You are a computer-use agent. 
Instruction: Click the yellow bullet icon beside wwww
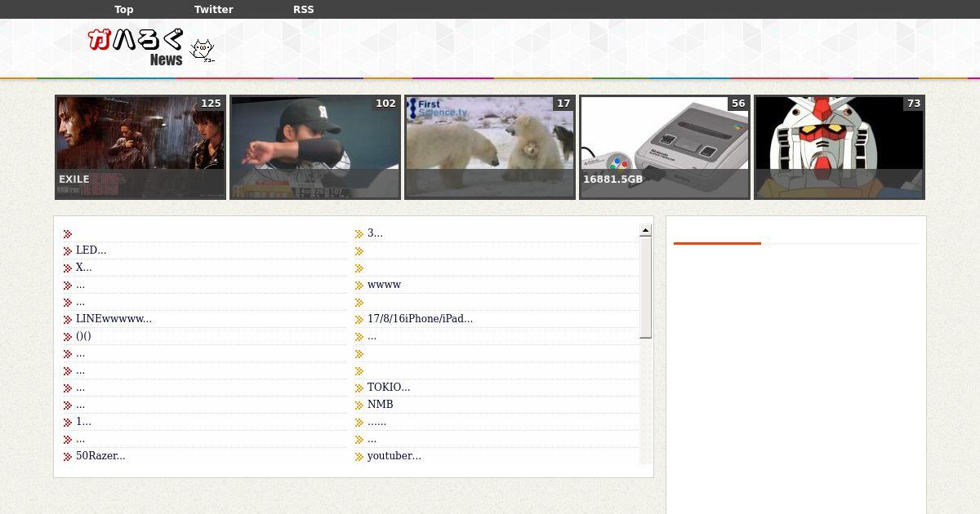(x=359, y=286)
